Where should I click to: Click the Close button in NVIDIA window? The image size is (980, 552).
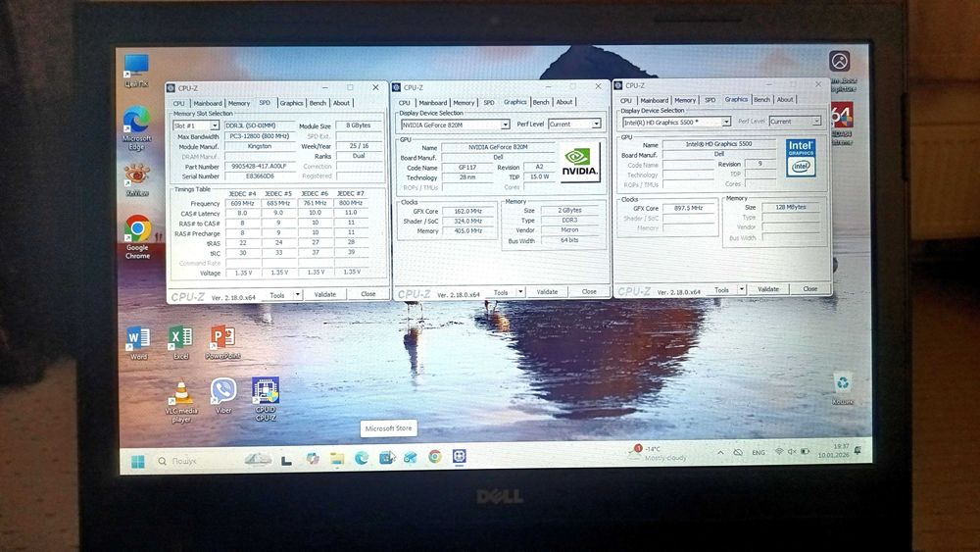(x=589, y=291)
